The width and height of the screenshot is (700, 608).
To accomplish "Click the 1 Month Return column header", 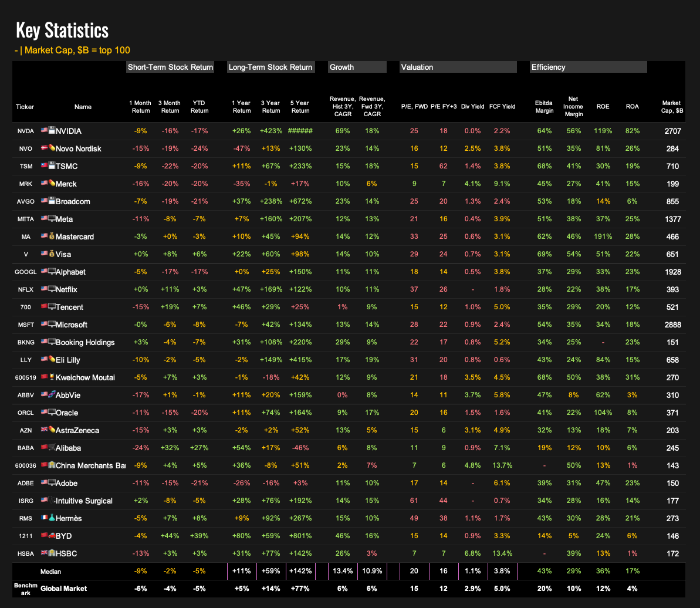I will pos(141,107).
